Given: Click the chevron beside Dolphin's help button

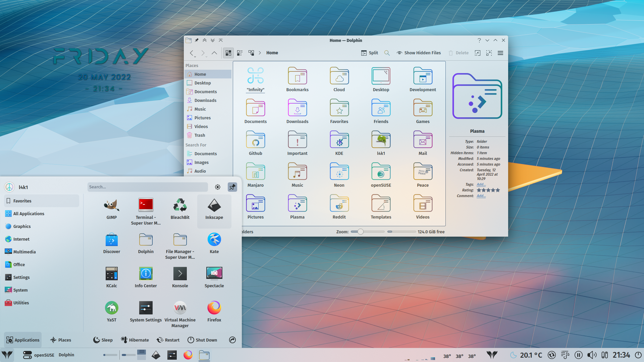Looking at the screenshot, I should 487,40.
